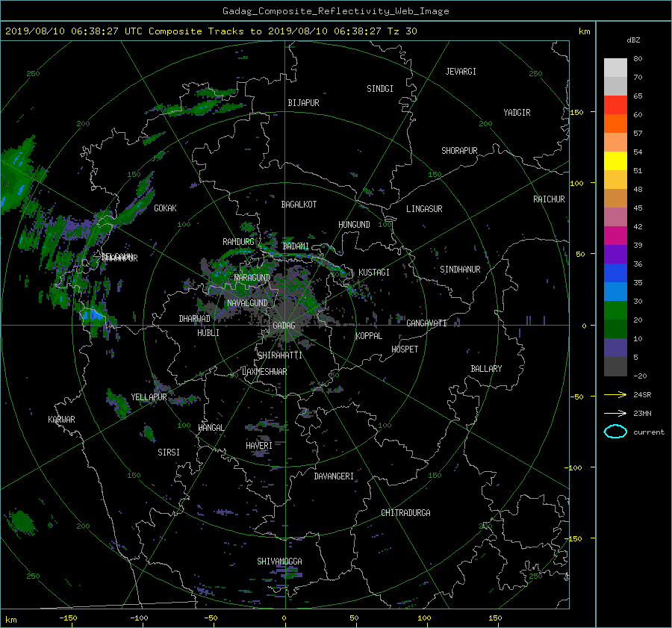Click the yellow 24SR arrow legend icon
The width and height of the screenshot is (672, 628).
coord(615,394)
